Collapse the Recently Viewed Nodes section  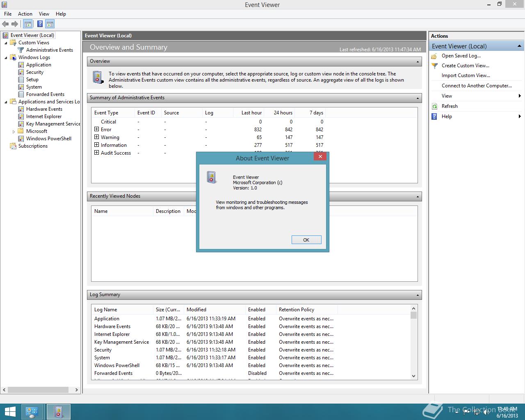[418, 196]
